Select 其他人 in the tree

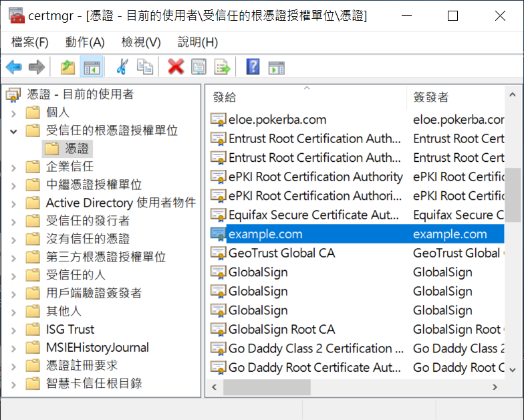click(63, 311)
